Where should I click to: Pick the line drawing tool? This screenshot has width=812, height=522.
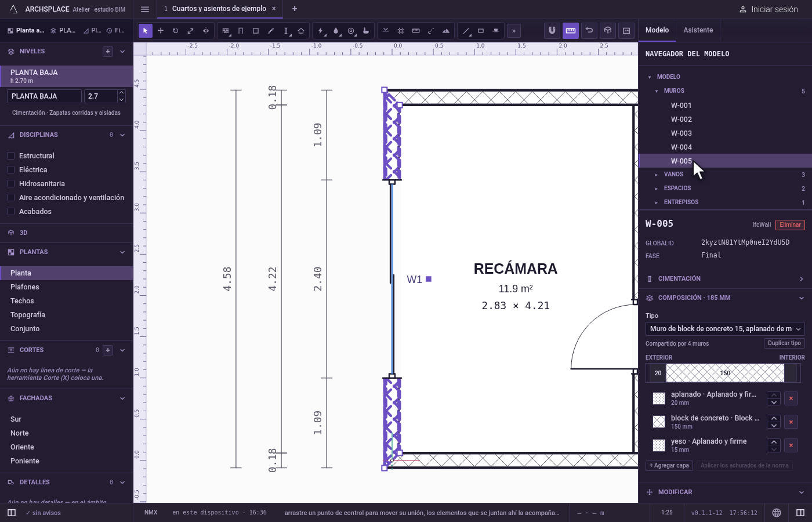466,31
